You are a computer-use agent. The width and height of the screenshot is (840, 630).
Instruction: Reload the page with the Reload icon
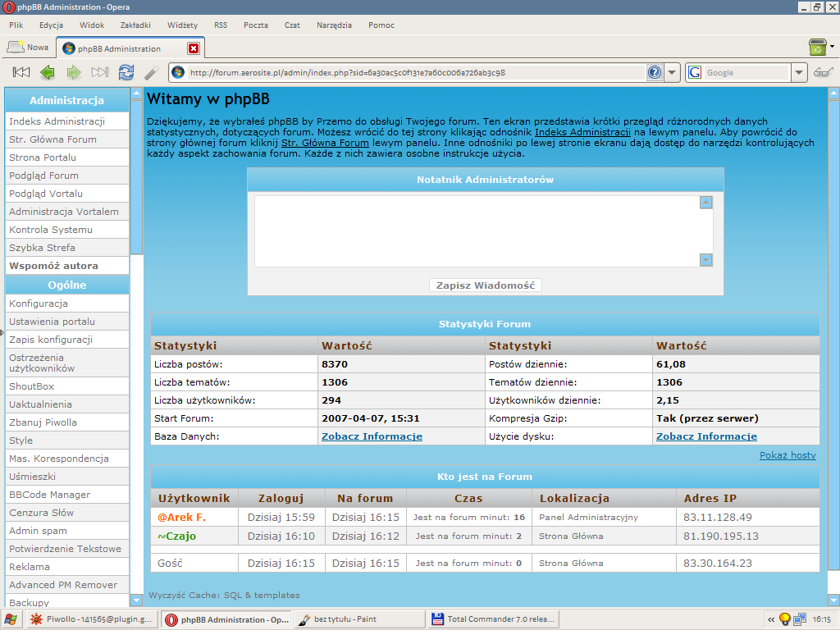click(x=126, y=72)
